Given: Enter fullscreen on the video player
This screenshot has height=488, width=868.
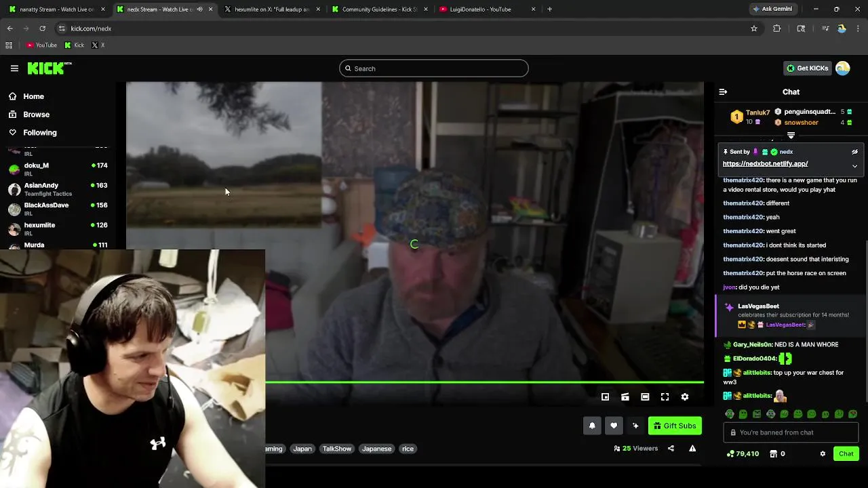Looking at the screenshot, I should coord(665,397).
